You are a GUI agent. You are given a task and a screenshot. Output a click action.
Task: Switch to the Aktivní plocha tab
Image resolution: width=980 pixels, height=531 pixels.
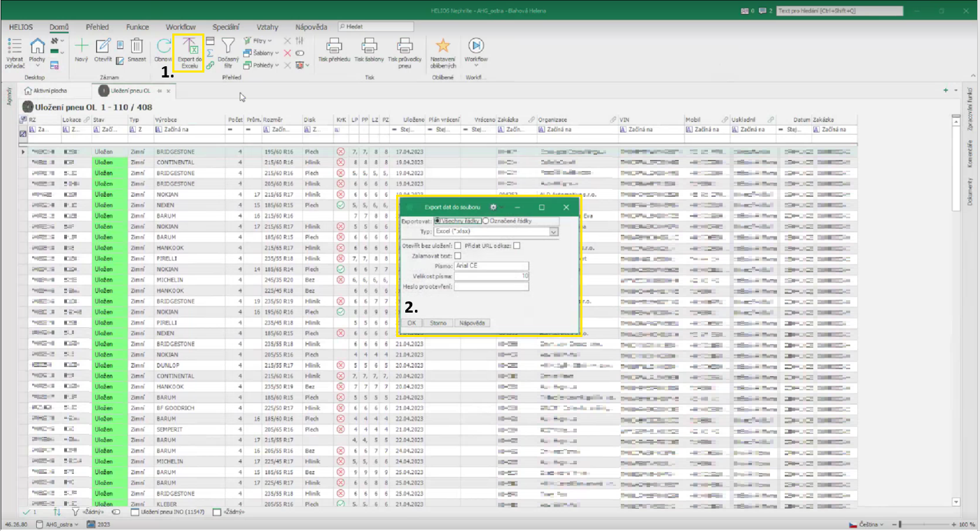click(x=46, y=91)
